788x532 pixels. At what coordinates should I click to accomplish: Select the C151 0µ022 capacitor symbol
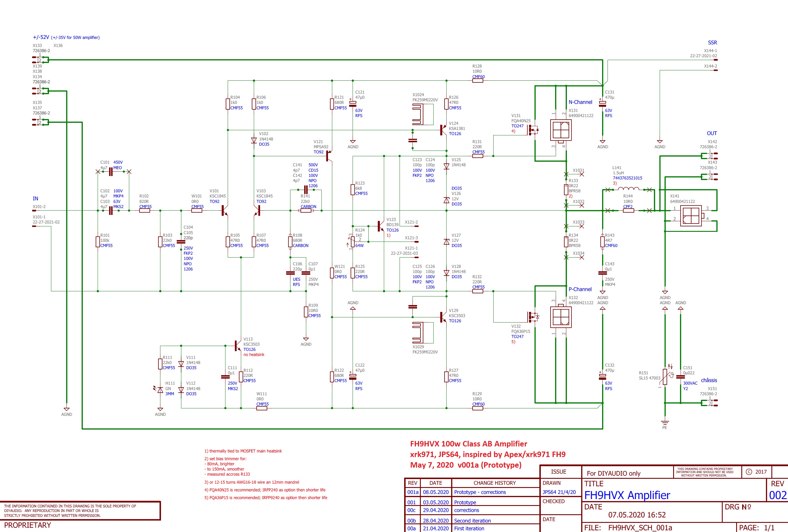[680, 377]
